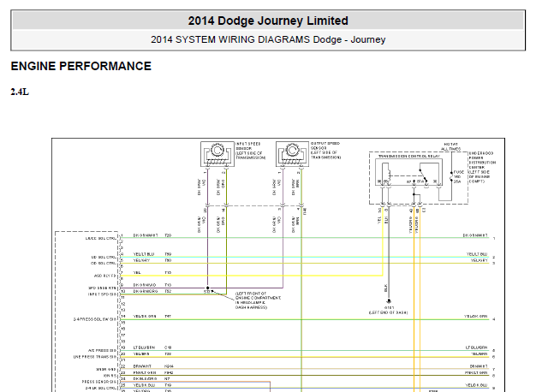The image size is (554, 392).
Task: Click circuit code "T60" at pin 5
Action: [x=168, y=260]
